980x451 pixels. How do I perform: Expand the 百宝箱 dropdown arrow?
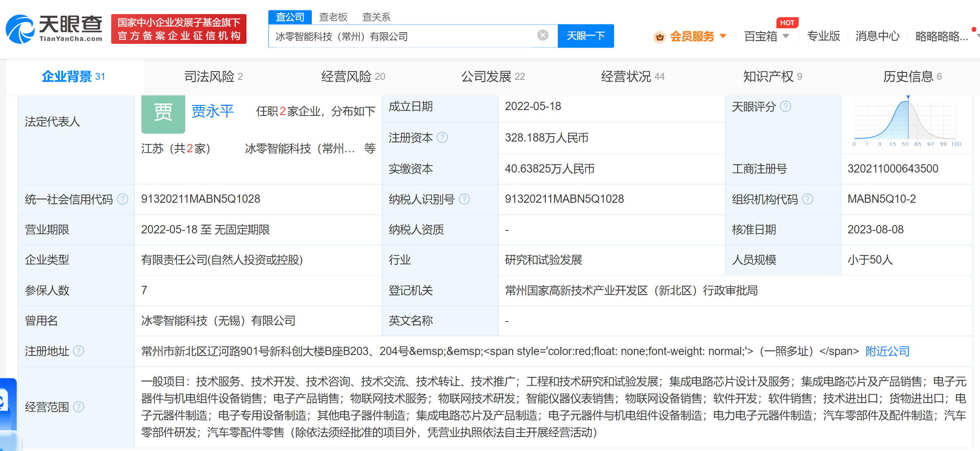pyautogui.click(x=786, y=36)
